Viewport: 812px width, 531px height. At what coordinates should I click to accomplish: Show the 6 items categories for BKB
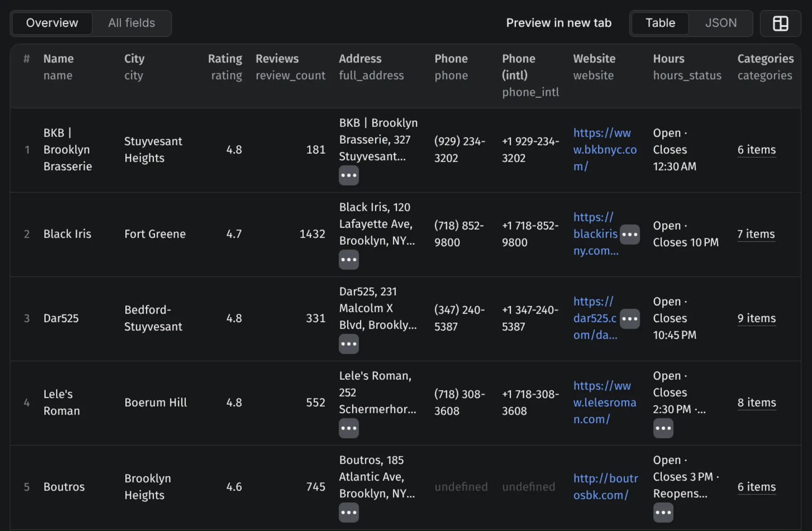click(x=757, y=150)
